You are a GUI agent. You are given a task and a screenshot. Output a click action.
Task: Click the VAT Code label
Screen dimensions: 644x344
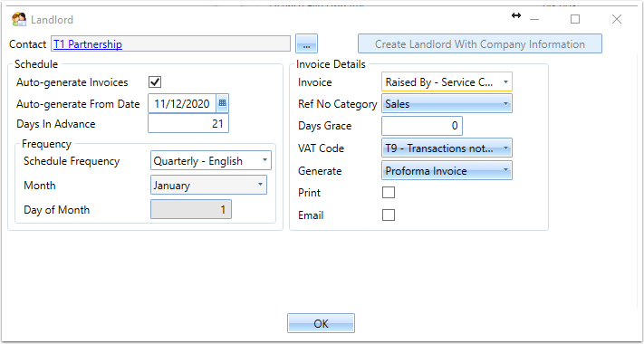[x=322, y=148]
